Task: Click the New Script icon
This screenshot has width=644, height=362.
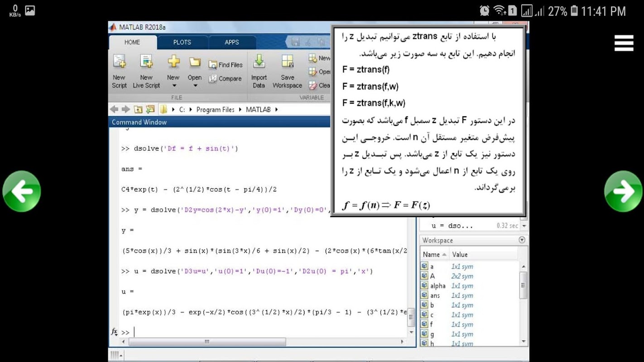Action: point(119,61)
